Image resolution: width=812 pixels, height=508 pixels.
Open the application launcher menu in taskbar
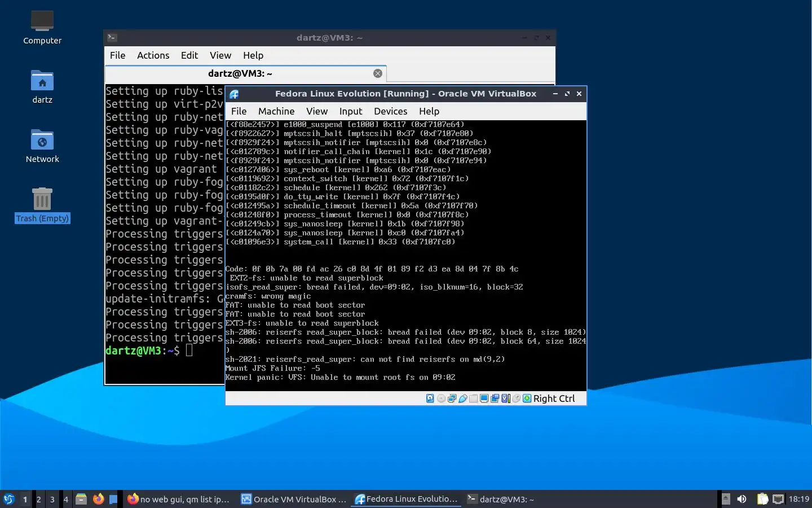click(9, 499)
